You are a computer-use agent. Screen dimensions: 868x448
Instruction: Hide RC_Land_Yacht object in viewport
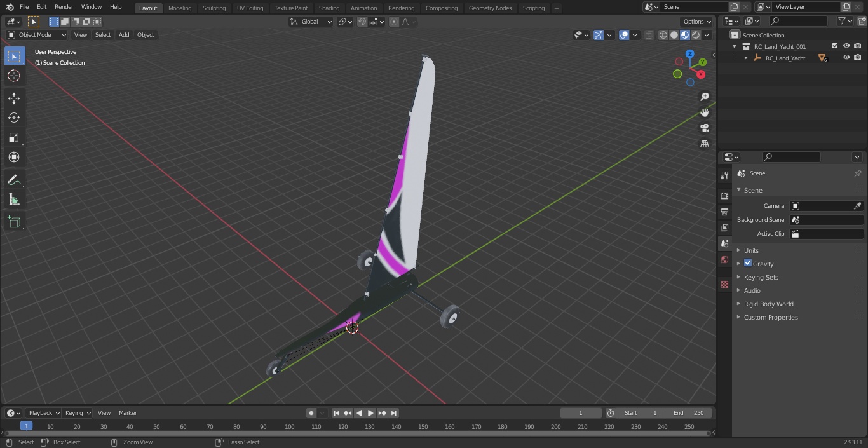click(846, 57)
